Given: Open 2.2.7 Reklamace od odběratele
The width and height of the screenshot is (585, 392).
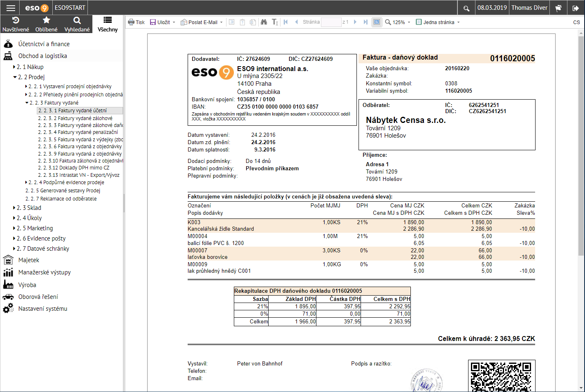Looking at the screenshot, I should (61, 199).
